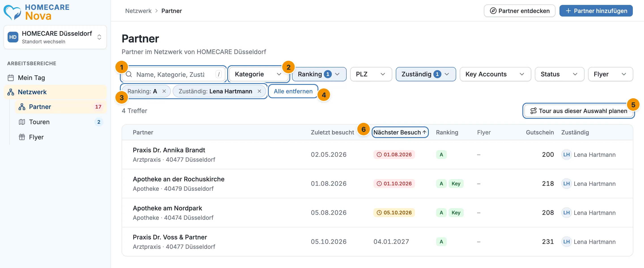Click the slash shortcut hint in search
Screen dimensions: 644x268
tap(218, 74)
